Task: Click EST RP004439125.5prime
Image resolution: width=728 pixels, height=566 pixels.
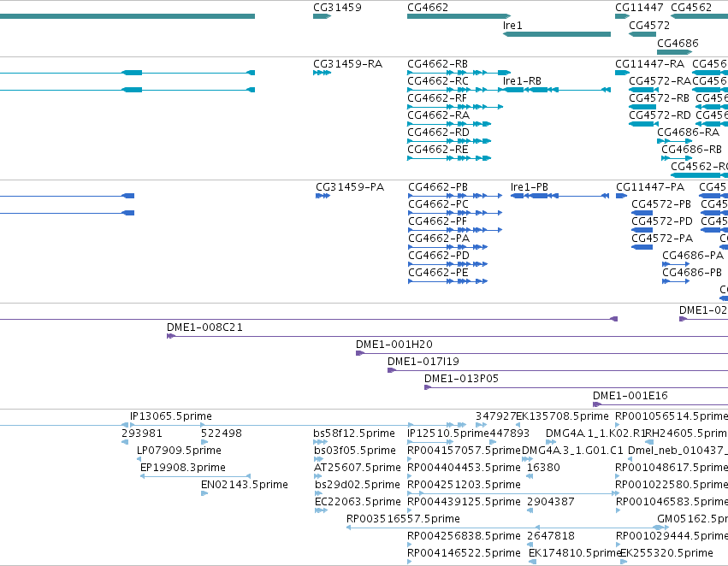Action: (464, 503)
